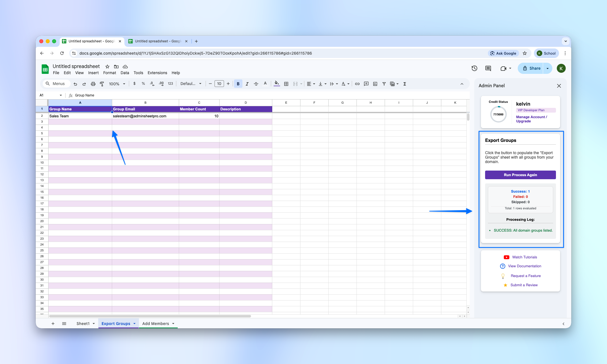Click the Run Process Again button
This screenshot has height=364, width=607.
(520, 175)
